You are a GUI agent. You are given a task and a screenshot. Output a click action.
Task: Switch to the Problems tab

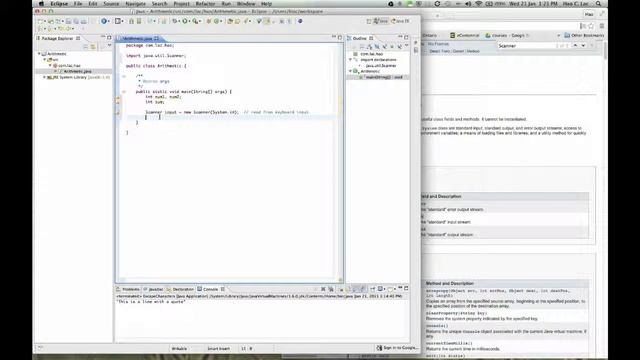coord(128,289)
